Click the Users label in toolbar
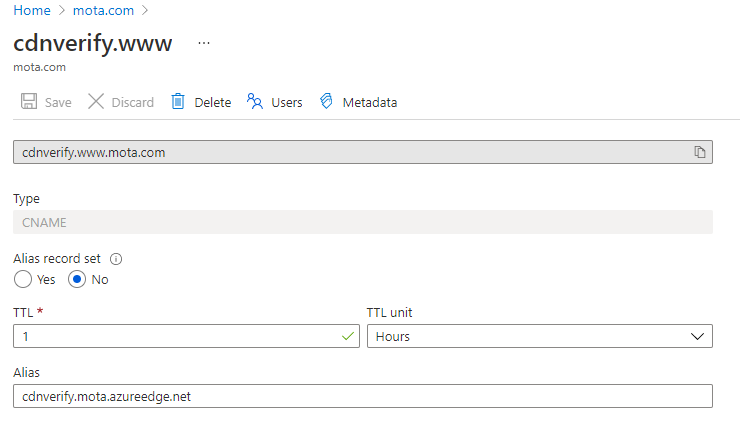Viewport: 740px width, 441px height. pos(286,102)
